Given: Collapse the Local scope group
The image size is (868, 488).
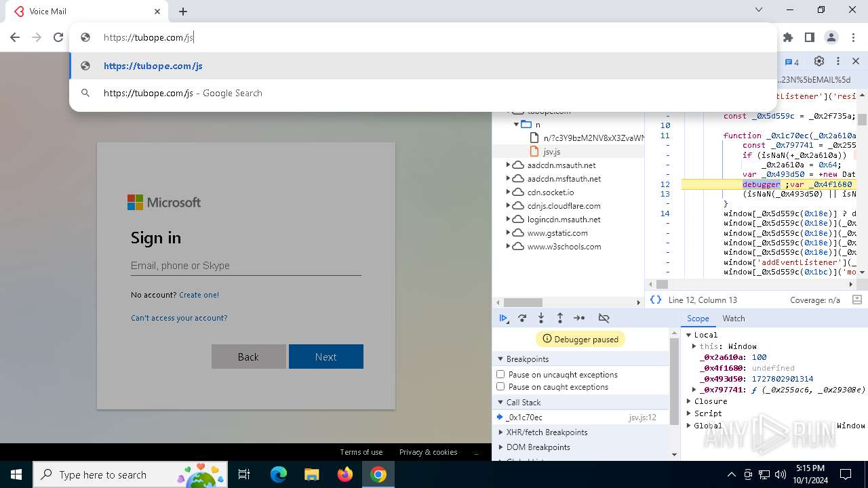Looking at the screenshot, I should [688, 335].
